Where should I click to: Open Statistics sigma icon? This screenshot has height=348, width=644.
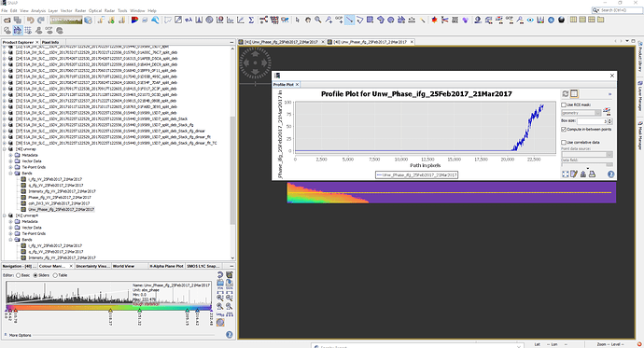(251, 20)
